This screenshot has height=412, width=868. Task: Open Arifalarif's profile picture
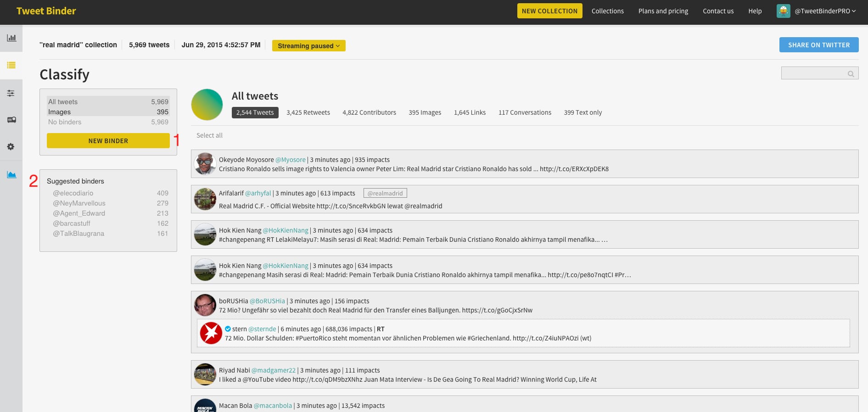(205, 199)
